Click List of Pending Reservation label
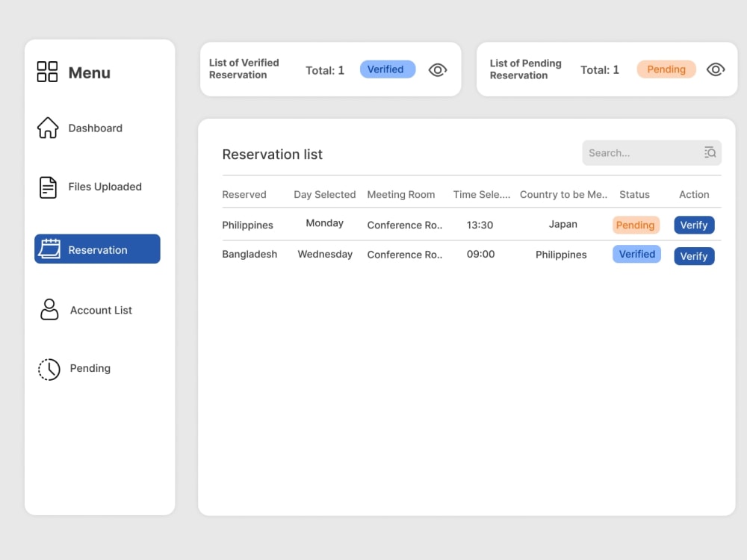The image size is (747, 560). click(x=525, y=69)
